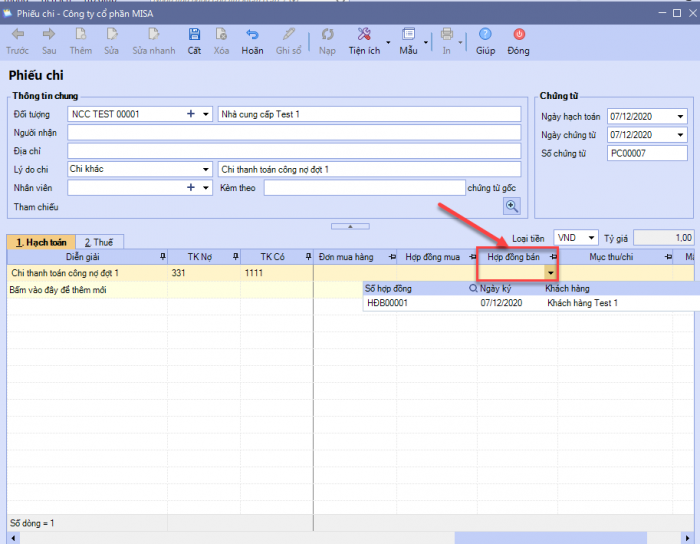Expand the Lý do chi dropdown
The width and height of the screenshot is (700, 544).
(x=206, y=169)
